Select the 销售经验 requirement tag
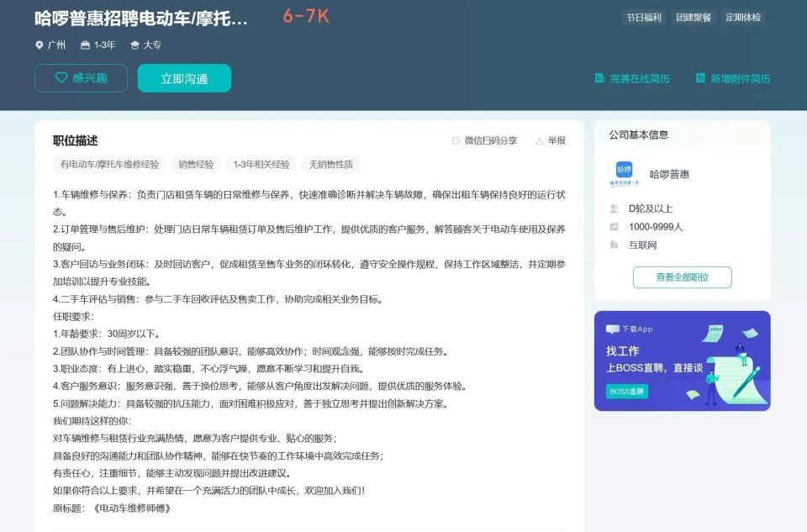 (195, 165)
